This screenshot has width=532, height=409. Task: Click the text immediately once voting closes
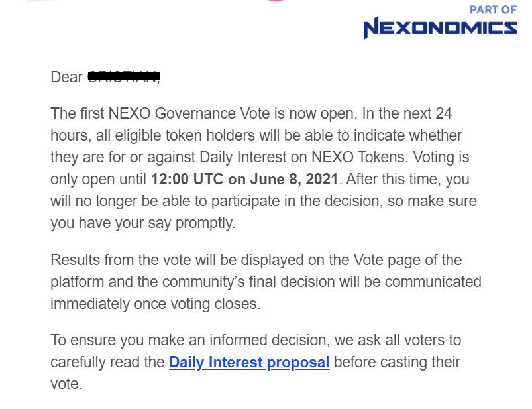pyautogui.click(x=156, y=304)
